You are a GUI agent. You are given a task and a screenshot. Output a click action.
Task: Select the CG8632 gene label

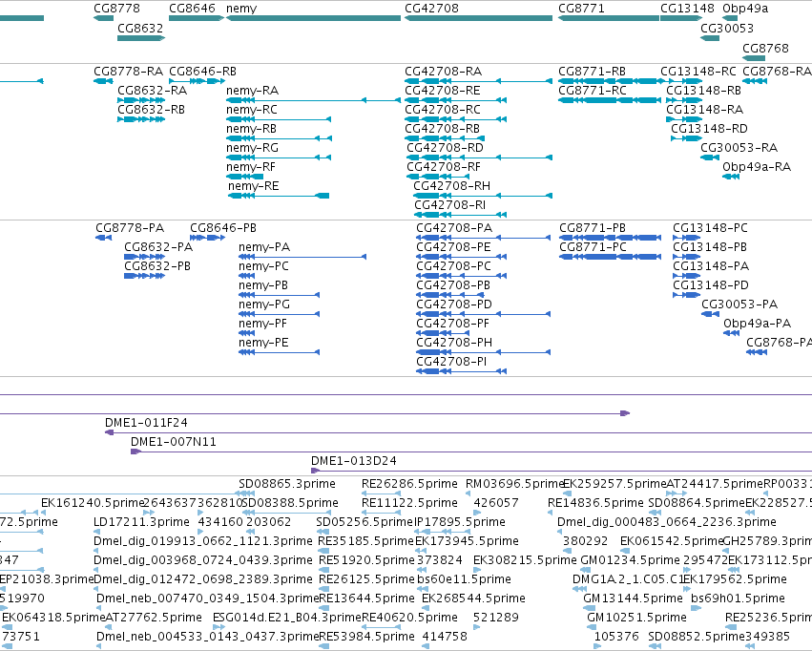tap(140, 28)
